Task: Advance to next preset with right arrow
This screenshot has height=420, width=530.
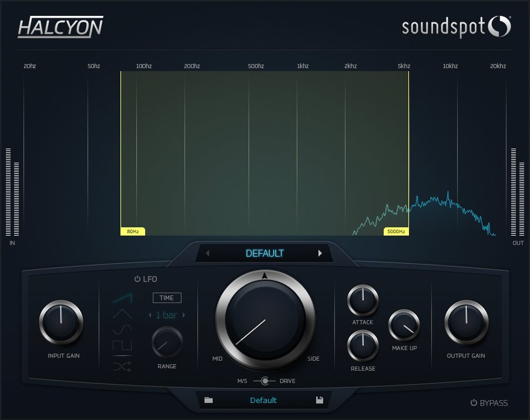Action: click(320, 254)
